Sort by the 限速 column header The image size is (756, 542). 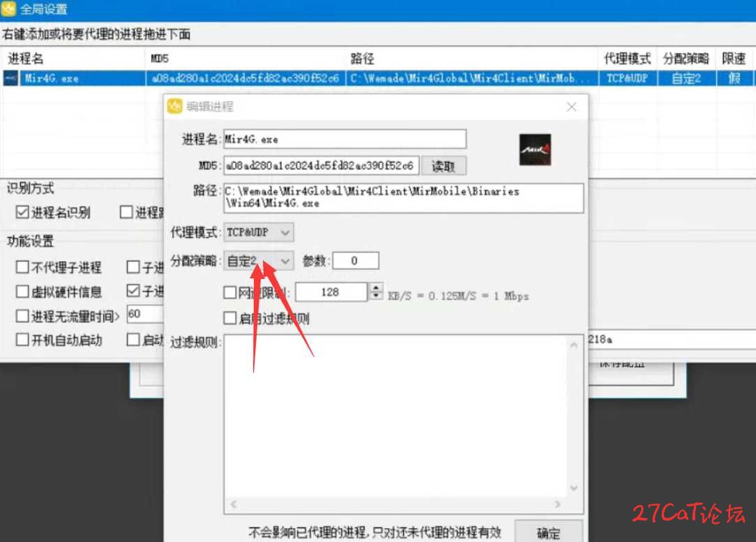click(734, 59)
